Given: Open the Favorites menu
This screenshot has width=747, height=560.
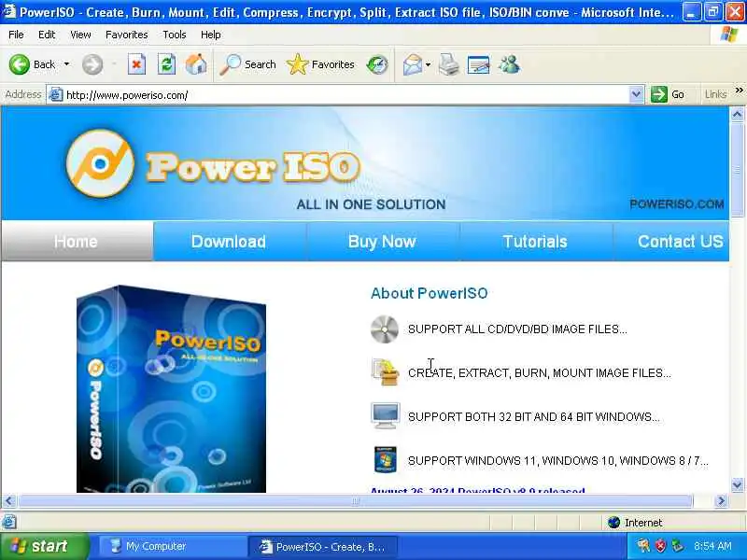Looking at the screenshot, I should tap(127, 35).
